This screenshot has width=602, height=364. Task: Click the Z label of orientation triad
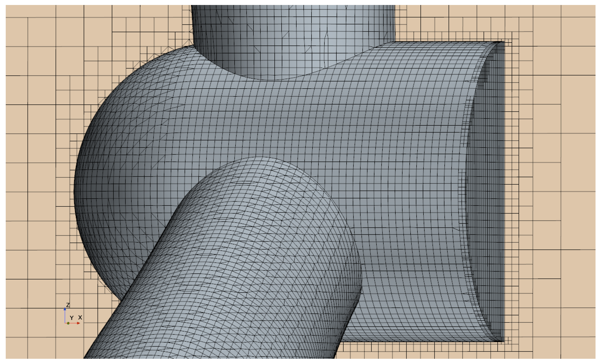pos(68,305)
